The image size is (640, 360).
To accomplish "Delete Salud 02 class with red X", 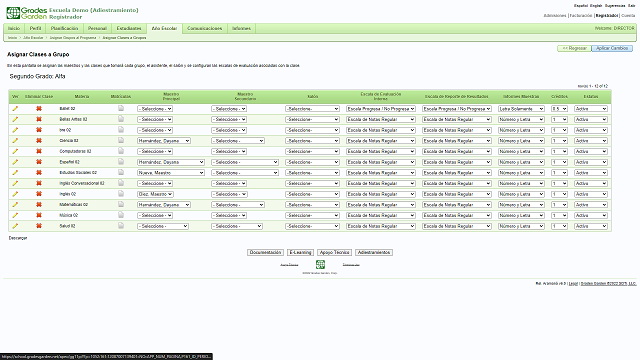I will [x=39, y=226].
